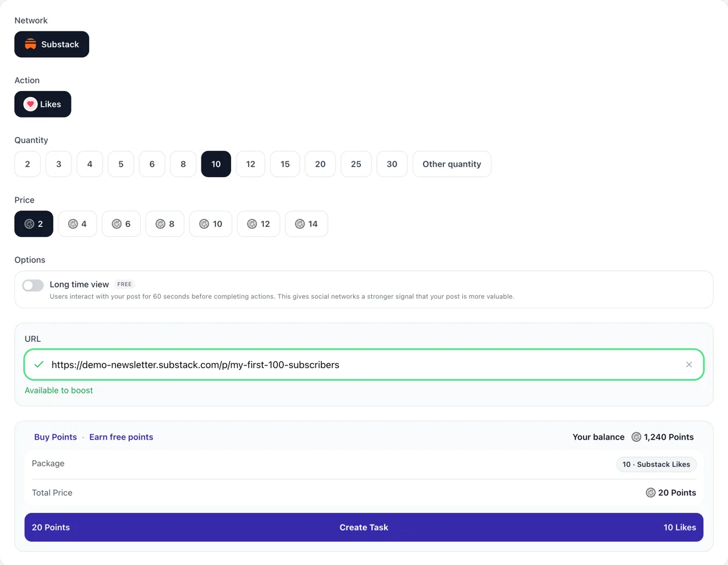Viewport: 728px width, 565px height.
Task: Set price to 4 points
Action: (x=78, y=224)
